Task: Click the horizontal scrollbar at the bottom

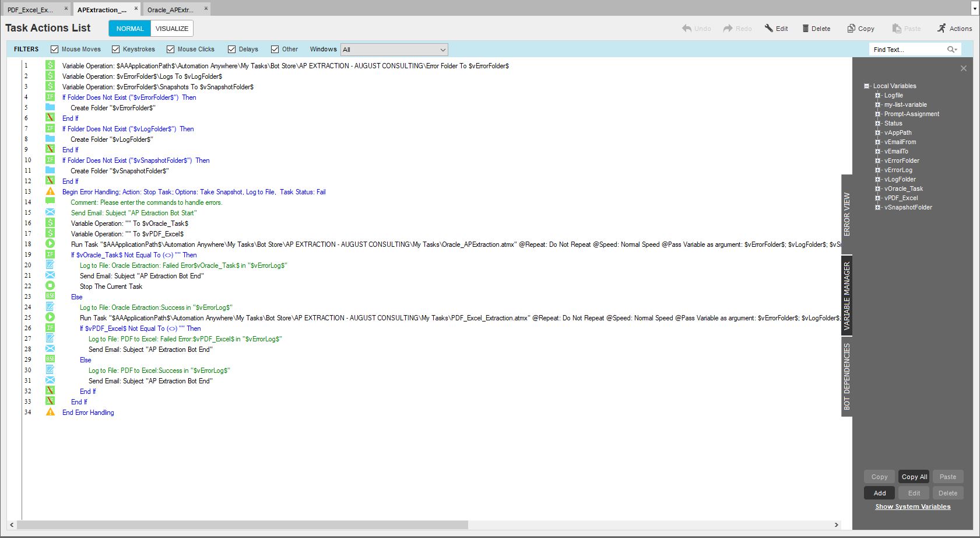Action: (243, 525)
